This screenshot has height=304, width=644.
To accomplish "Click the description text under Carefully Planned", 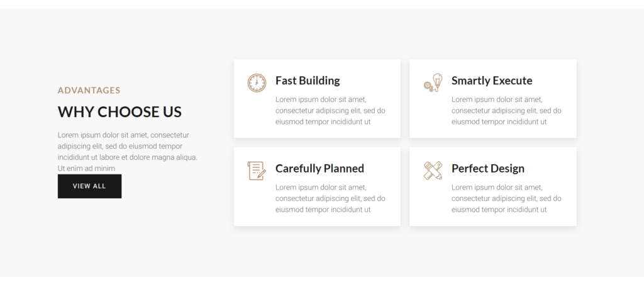I will pyautogui.click(x=330, y=199).
